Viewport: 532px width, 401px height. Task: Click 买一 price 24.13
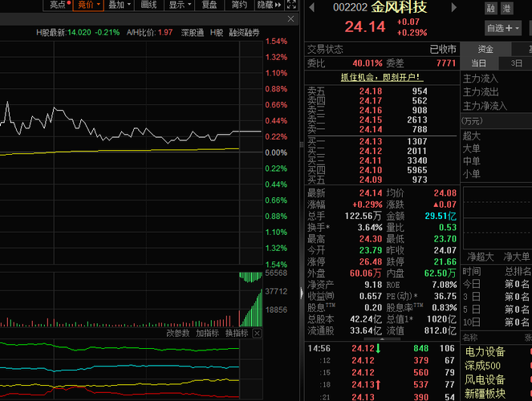click(371, 141)
